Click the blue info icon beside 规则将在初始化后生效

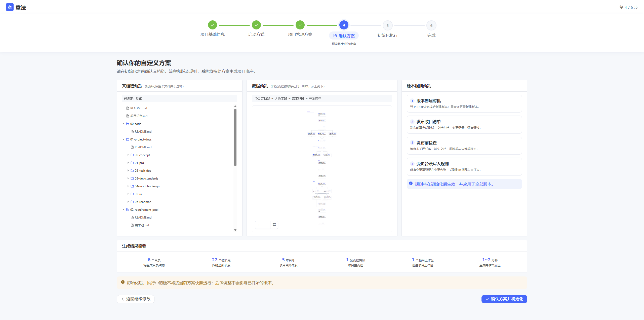(x=411, y=184)
